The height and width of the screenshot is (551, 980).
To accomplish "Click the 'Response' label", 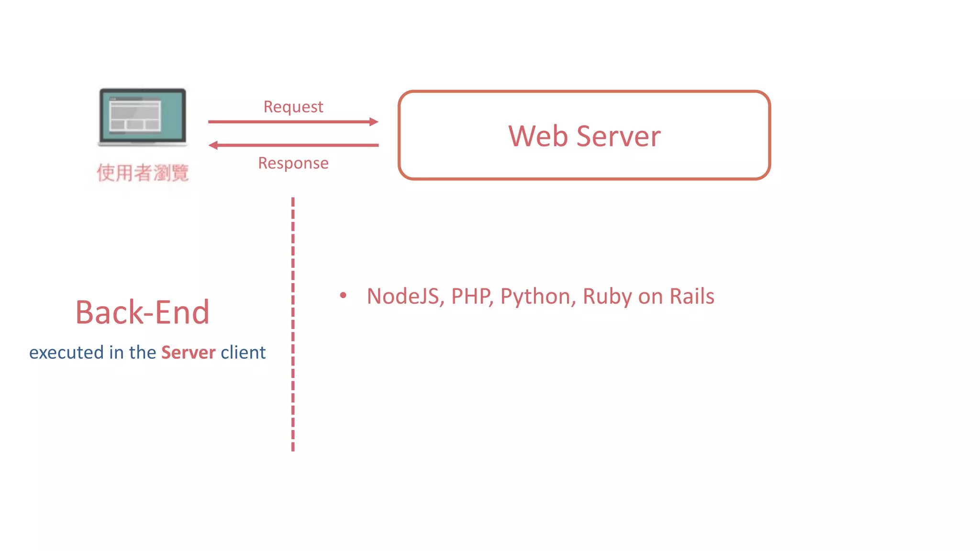I will [293, 163].
